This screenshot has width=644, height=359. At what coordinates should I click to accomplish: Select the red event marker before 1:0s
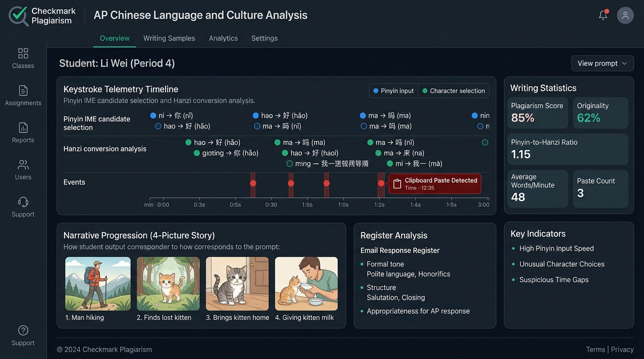pyautogui.click(x=327, y=183)
